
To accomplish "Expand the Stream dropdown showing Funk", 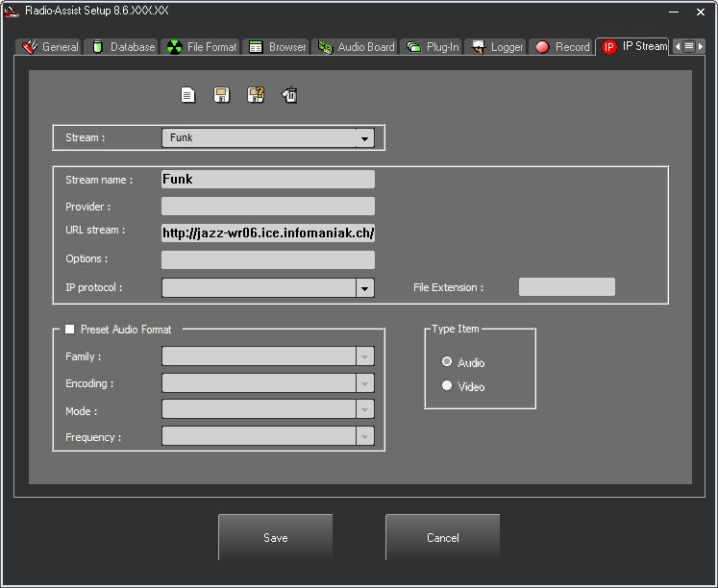I will pos(364,138).
